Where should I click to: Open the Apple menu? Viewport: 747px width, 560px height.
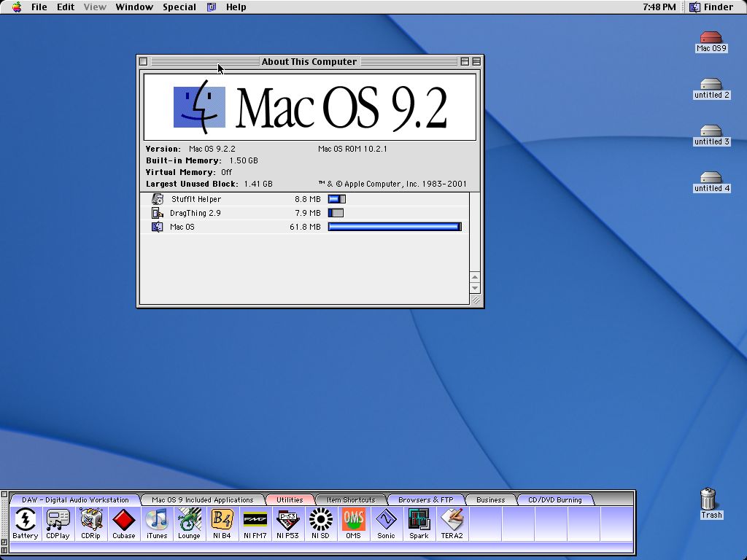[x=17, y=7]
